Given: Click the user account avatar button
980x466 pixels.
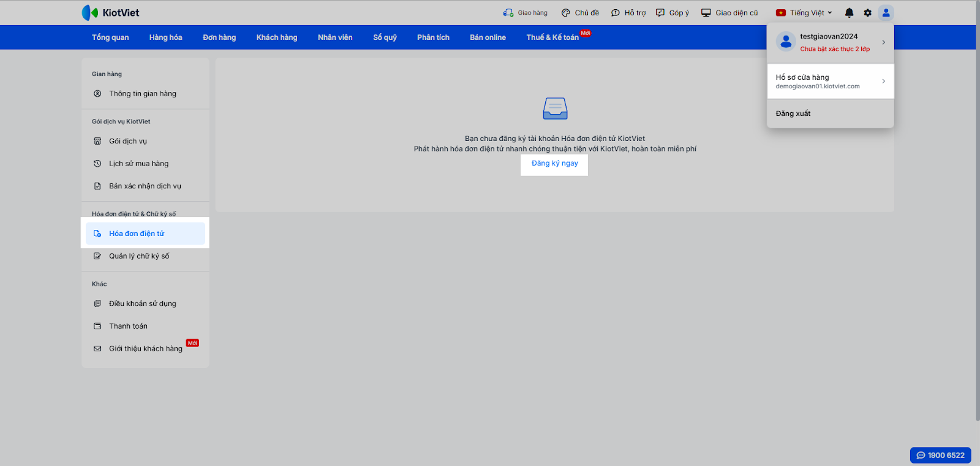Looking at the screenshot, I should click(x=886, y=13).
